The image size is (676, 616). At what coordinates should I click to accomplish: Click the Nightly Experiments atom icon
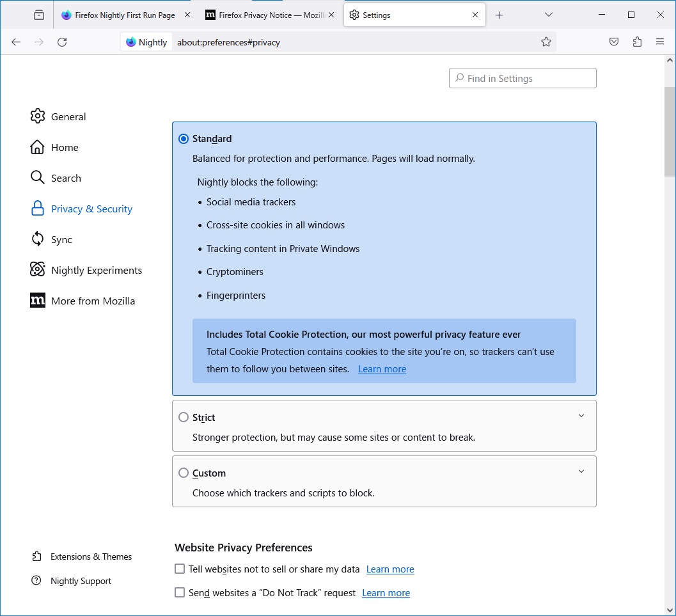coord(38,269)
